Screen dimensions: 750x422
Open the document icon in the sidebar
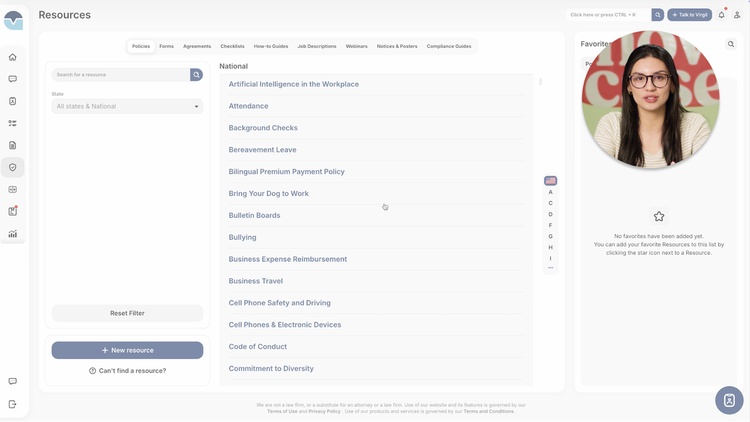(x=13, y=145)
